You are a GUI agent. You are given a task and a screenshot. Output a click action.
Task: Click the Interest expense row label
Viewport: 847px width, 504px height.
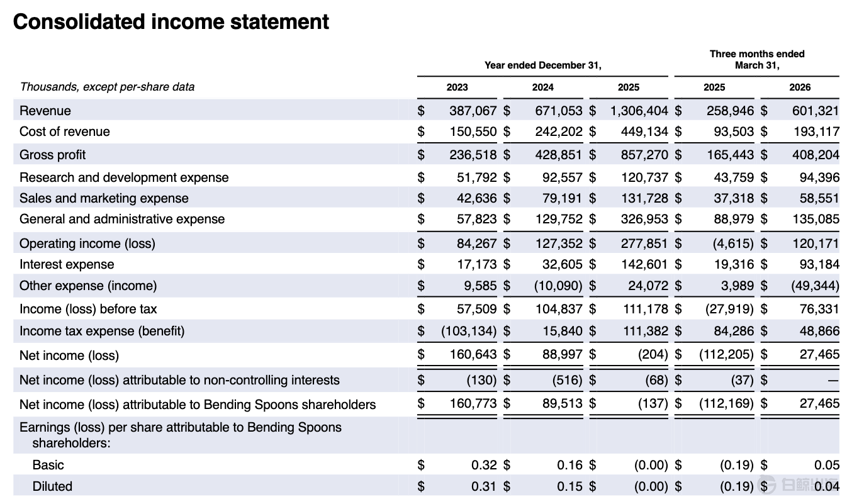pyautogui.click(x=67, y=264)
